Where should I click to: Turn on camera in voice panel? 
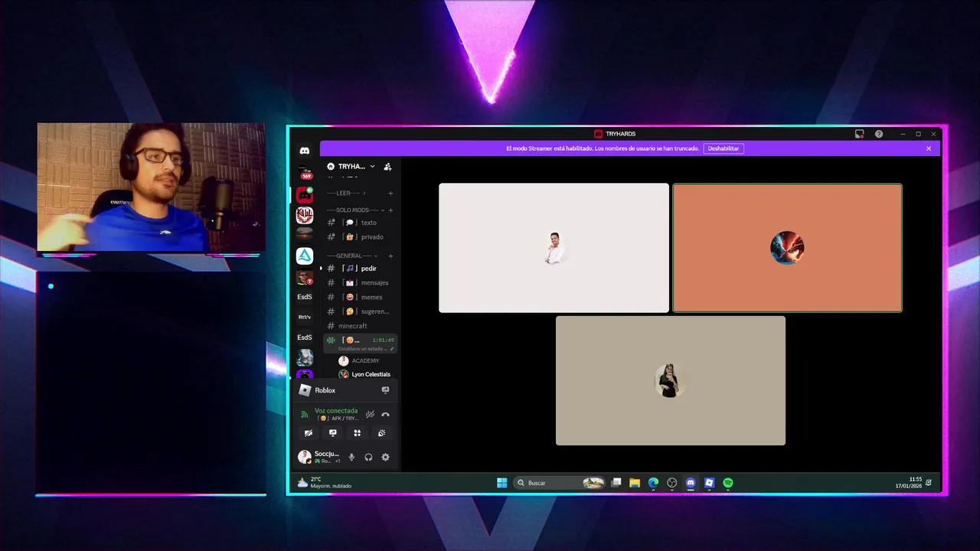point(309,433)
